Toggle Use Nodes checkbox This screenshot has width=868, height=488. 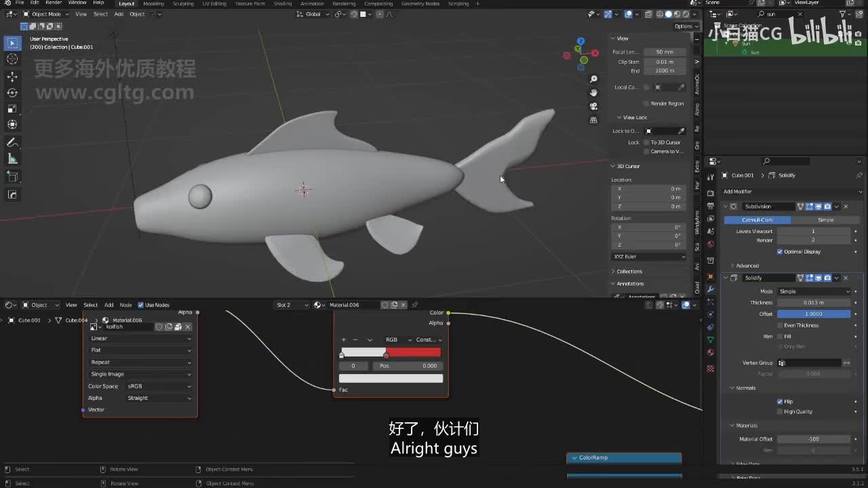click(141, 305)
